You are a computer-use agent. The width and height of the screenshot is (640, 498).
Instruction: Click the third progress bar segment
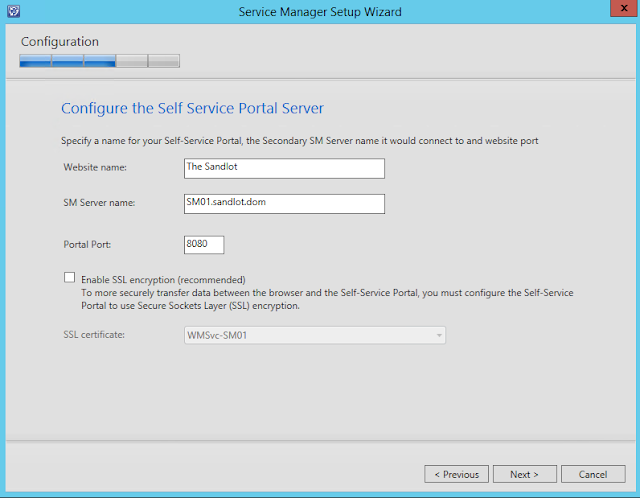(x=99, y=61)
